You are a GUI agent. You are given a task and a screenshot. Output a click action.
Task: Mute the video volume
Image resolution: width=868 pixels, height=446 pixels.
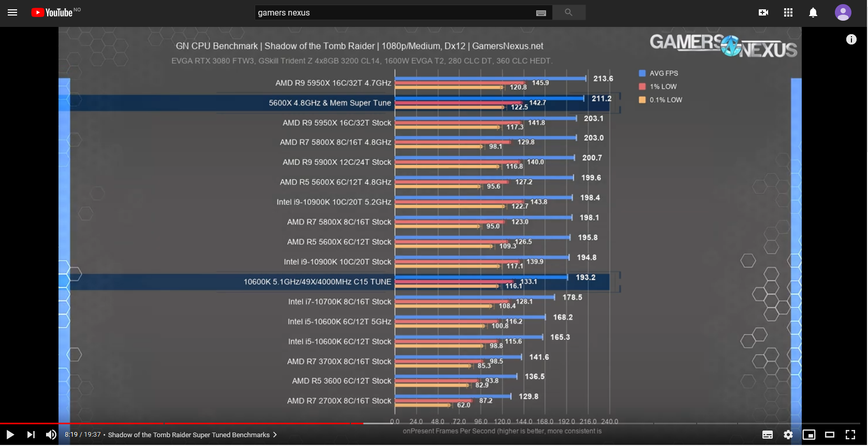pyautogui.click(x=51, y=435)
